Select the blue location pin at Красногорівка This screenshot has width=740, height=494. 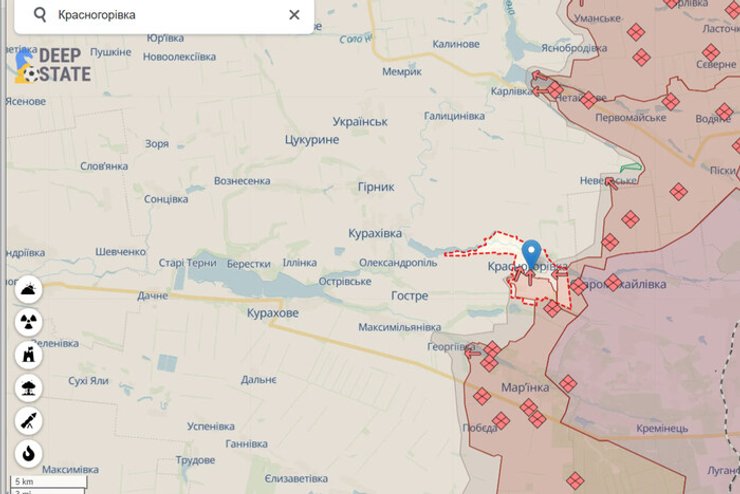pyautogui.click(x=531, y=255)
